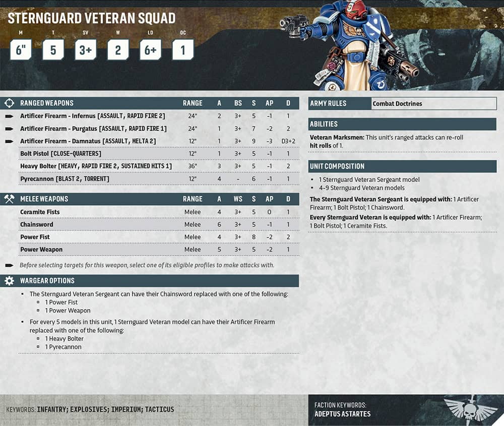The image size is (504, 426).
Task: Click the D3+2 damage value for Damnatus
Action: pos(288,141)
